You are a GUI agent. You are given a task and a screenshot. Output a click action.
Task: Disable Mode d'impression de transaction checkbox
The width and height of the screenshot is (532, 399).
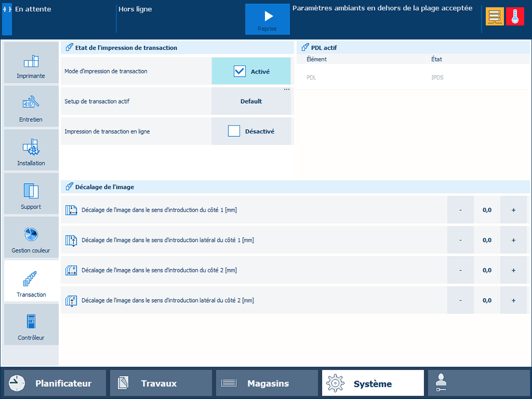240,72
